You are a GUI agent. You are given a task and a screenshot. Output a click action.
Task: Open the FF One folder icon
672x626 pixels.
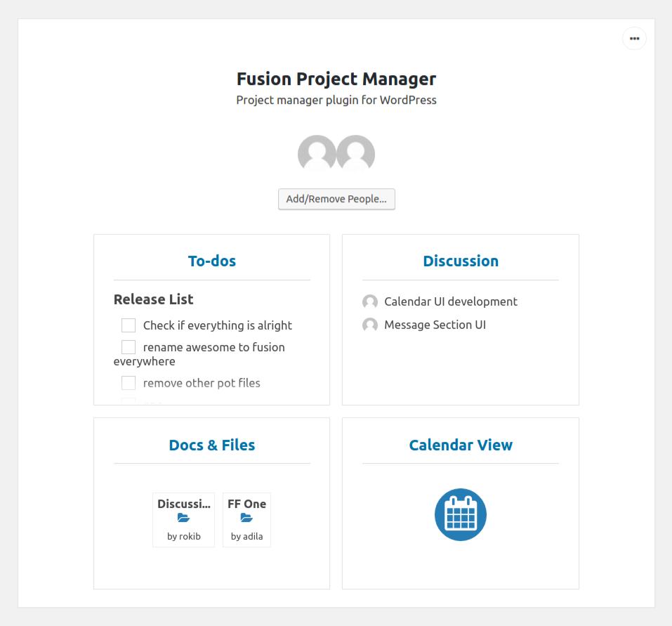(246, 518)
